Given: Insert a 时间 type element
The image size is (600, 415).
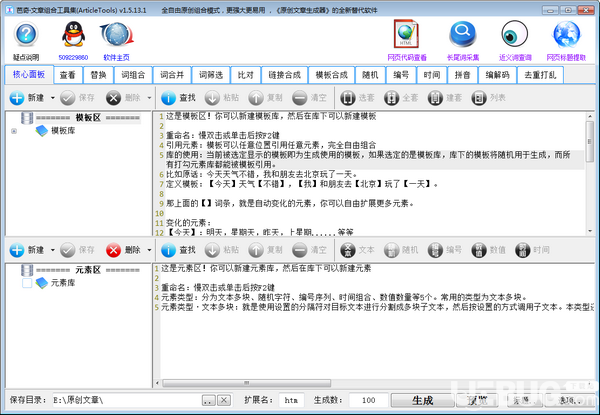Looking at the screenshot, I should 532,250.
